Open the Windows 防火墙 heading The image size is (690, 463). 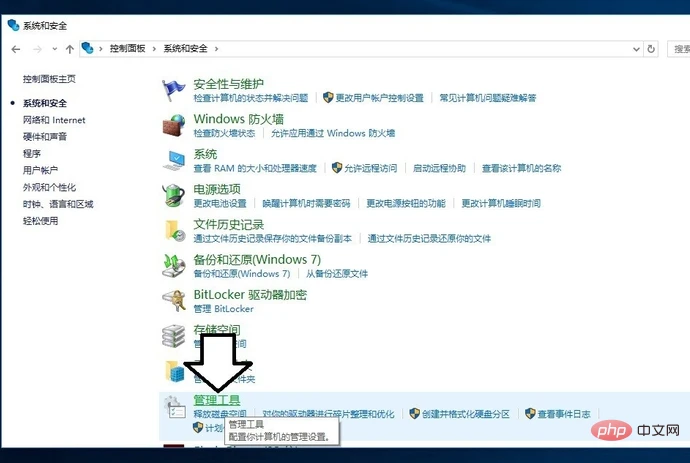tap(239, 119)
